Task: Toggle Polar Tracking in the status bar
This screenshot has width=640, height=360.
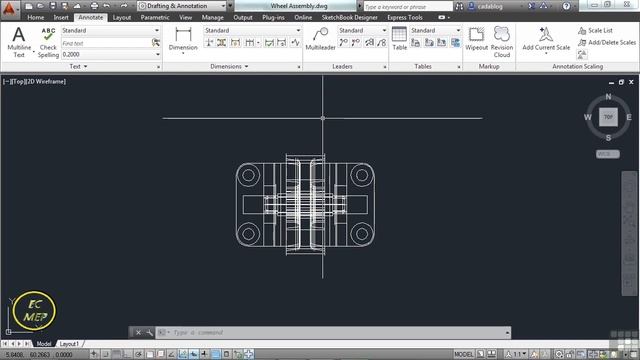Action: 138,354
